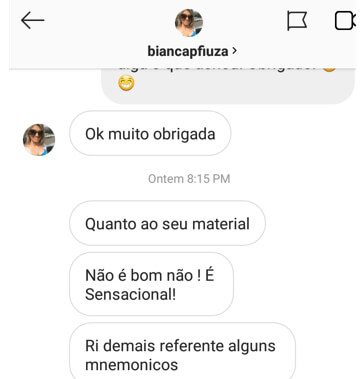Screen dimensions: 360x379
Task: Expand chevron next to biancapfiuza
Action: click(235, 51)
